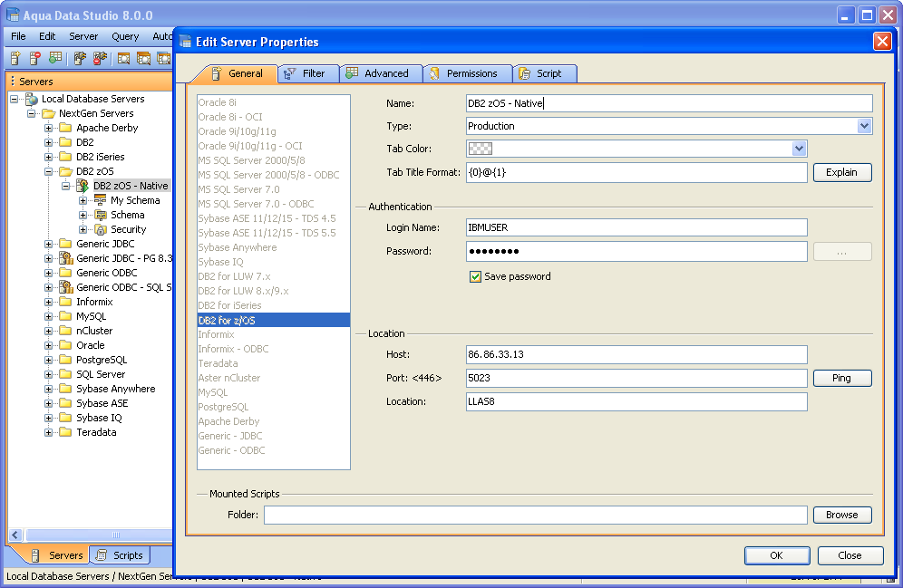Open the Tab Color dropdown arrow
This screenshot has height=588, width=903.
(799, 149)
